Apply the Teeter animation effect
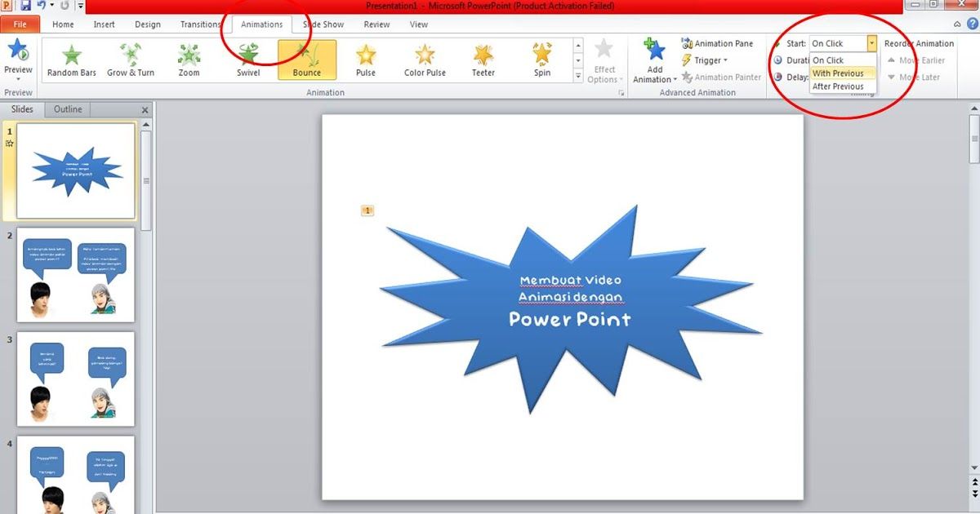 point(483,60)
